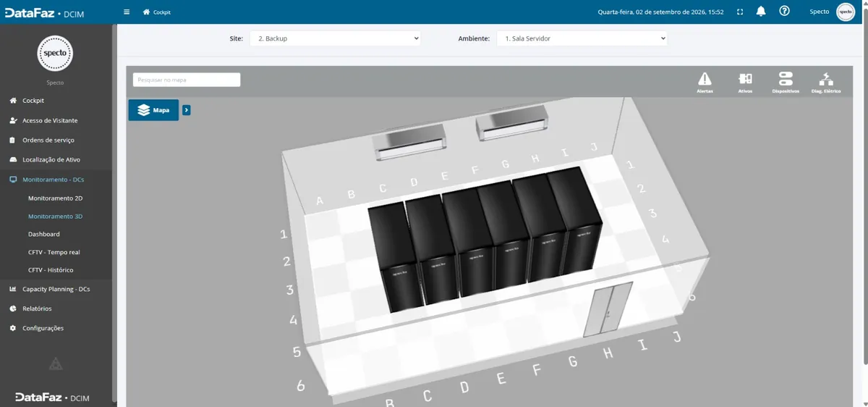The image size is (868, 407).
Task: Open notifications bell icon
Action: 761,12
